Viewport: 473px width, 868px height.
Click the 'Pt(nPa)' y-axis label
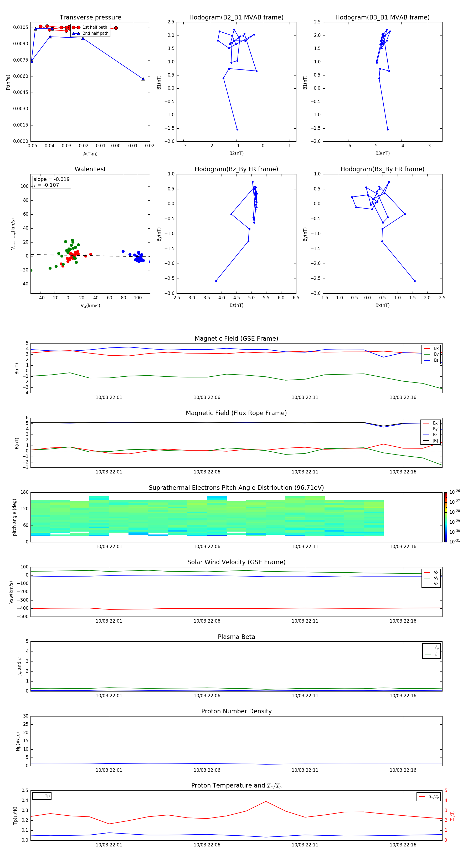pos(8,82)
